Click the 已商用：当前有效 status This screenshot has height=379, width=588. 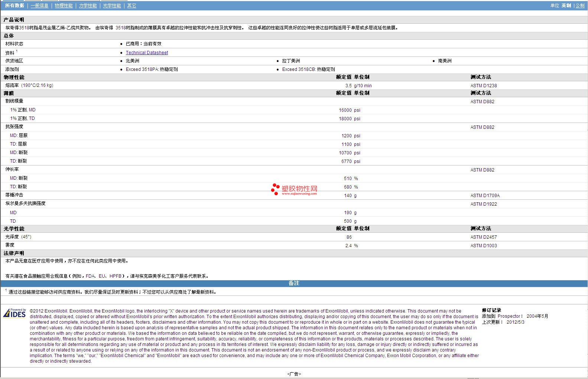pos(143,44)
